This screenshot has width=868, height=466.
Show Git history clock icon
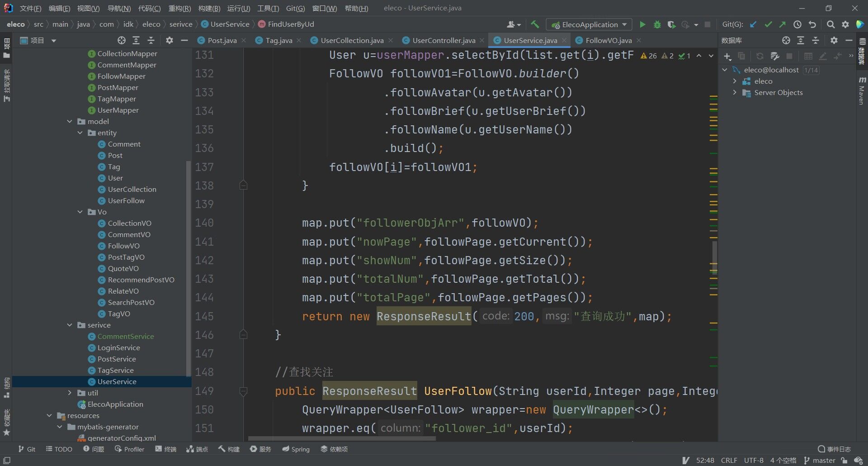pyautogui.click(x=797, y=24)
